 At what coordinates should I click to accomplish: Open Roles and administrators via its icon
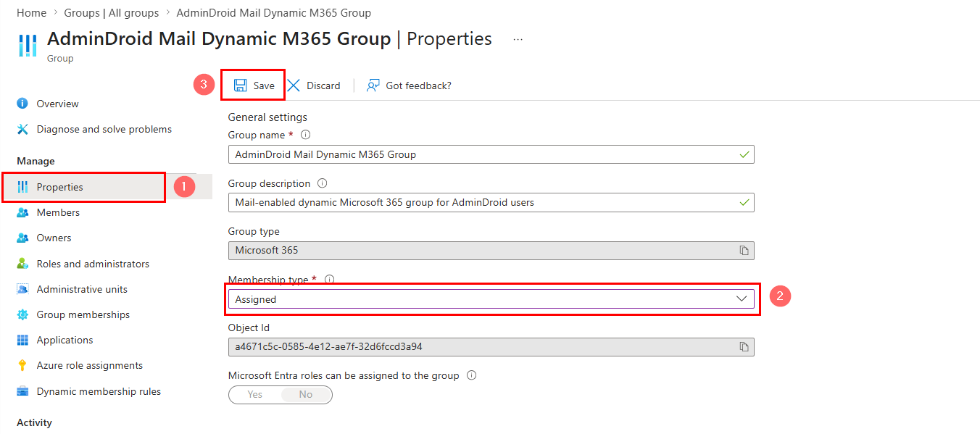coord(22,263)
